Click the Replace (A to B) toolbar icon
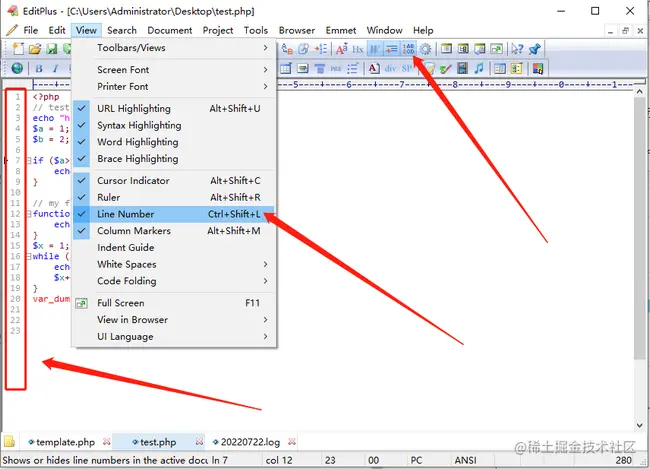Screen dimensions: 650x469 (x=287, y=49)
